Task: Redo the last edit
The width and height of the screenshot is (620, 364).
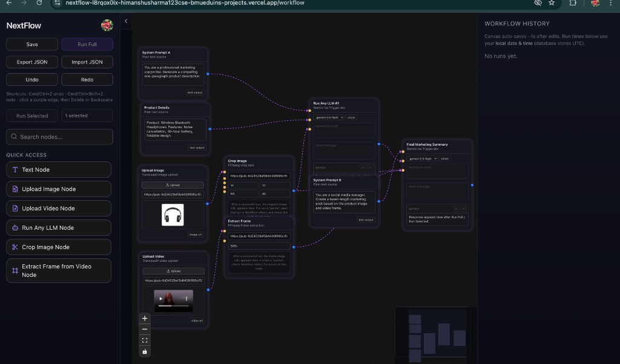Action: pyautogui.click(x=87, y=80)
